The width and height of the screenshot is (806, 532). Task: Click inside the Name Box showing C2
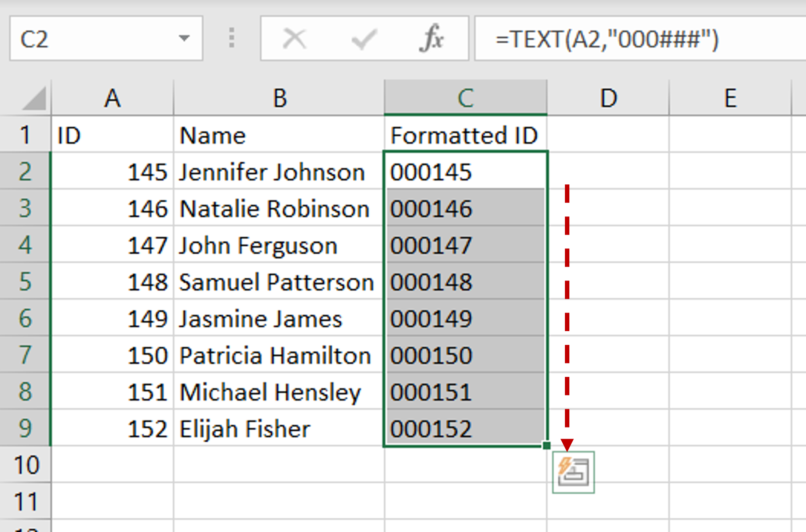67,39
